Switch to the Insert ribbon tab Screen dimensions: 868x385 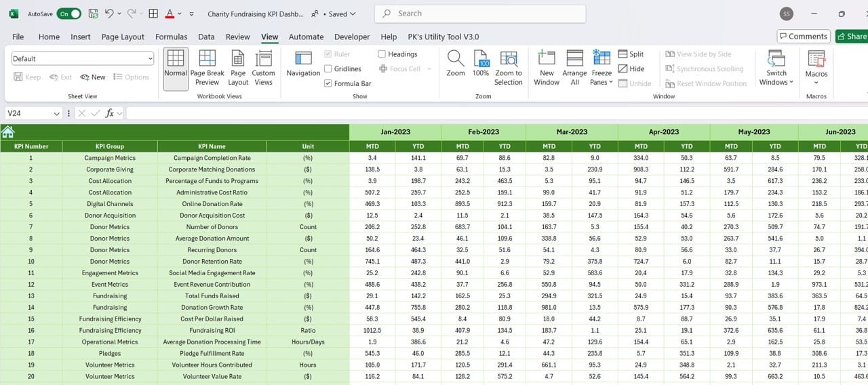point(81,37)
